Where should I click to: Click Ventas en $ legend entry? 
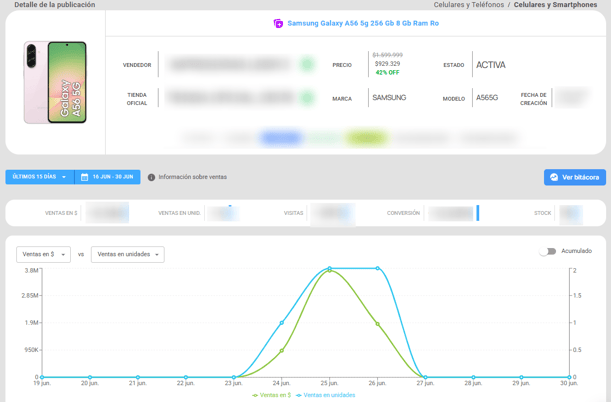272,395
